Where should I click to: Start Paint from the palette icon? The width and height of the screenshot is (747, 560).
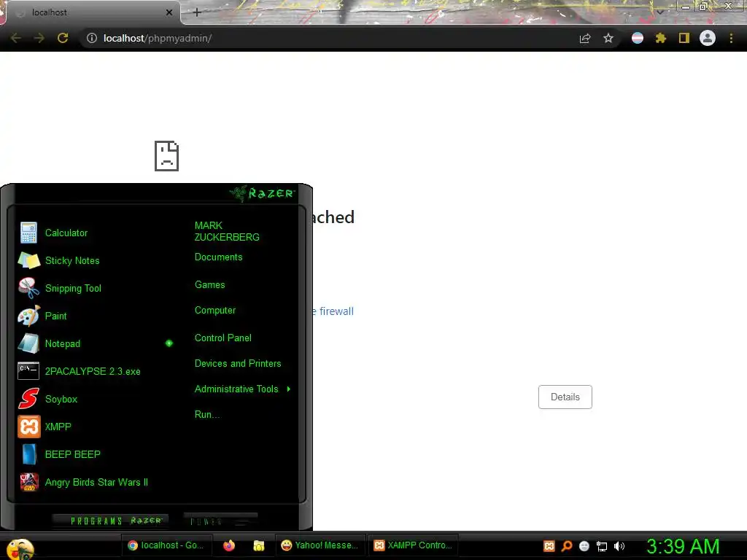coord(28,316)
